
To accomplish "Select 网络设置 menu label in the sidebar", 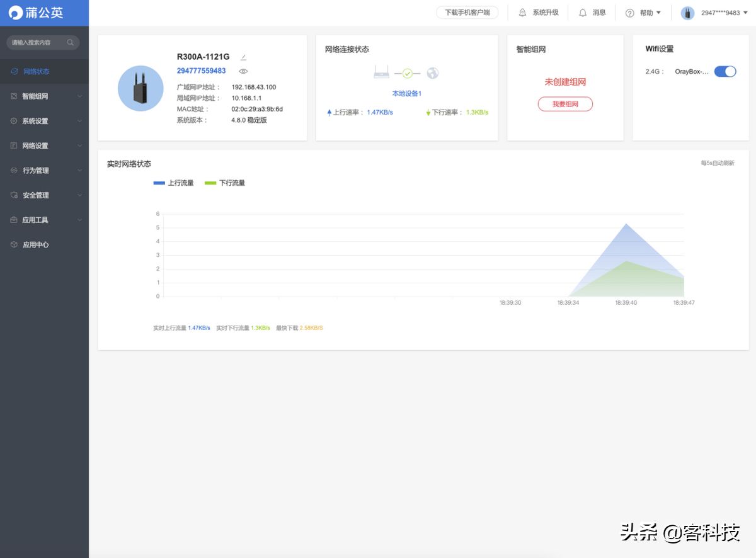I will coord(35,145).
